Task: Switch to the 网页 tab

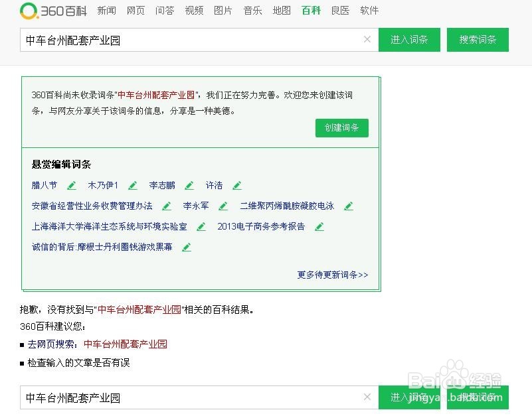Action: click(135, 11)
